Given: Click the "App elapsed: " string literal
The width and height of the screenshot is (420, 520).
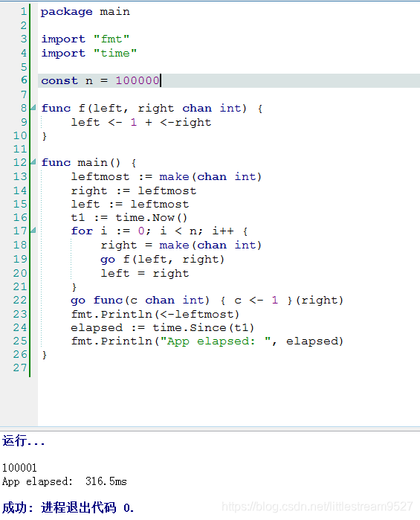Looking at the screenshot, I should tap(216, 341).
